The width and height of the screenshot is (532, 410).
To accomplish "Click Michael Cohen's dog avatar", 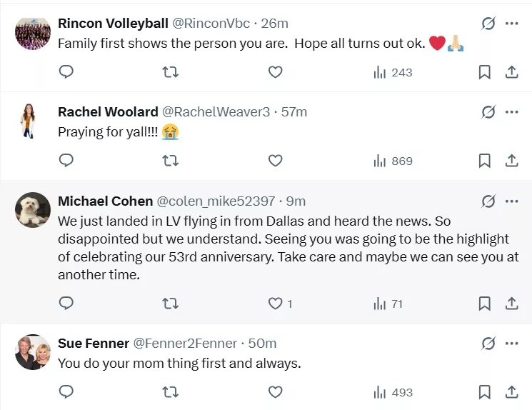I will pos(33,210).
